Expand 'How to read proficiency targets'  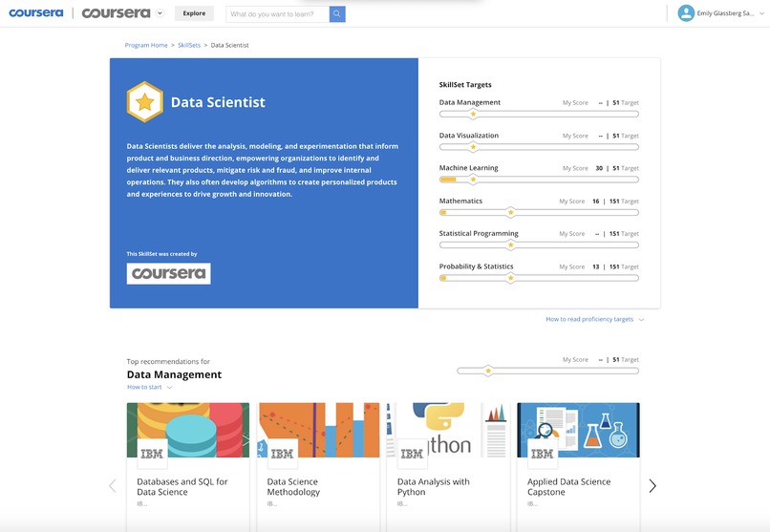594,319
